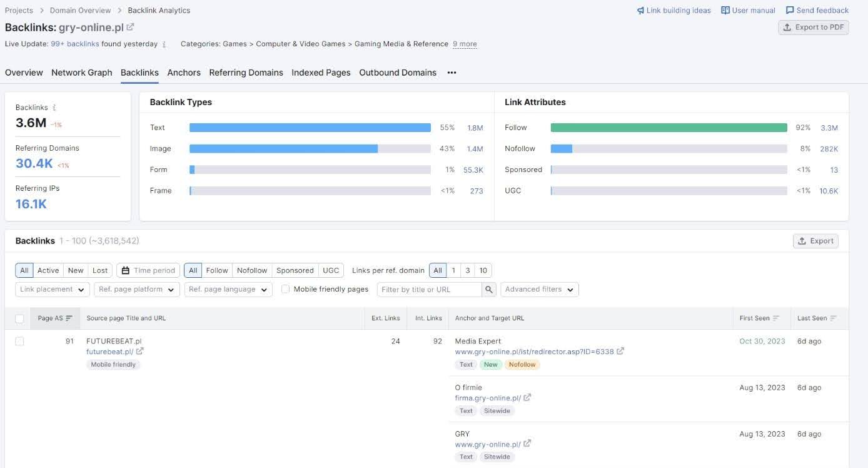
Task: Go to Domain Overview breadcrumb
Action: pyautogui.click(x=81, y=11)
